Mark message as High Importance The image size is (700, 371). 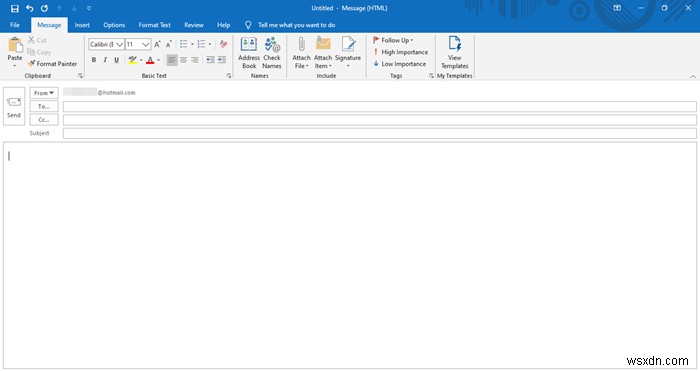tap(400, 52)
